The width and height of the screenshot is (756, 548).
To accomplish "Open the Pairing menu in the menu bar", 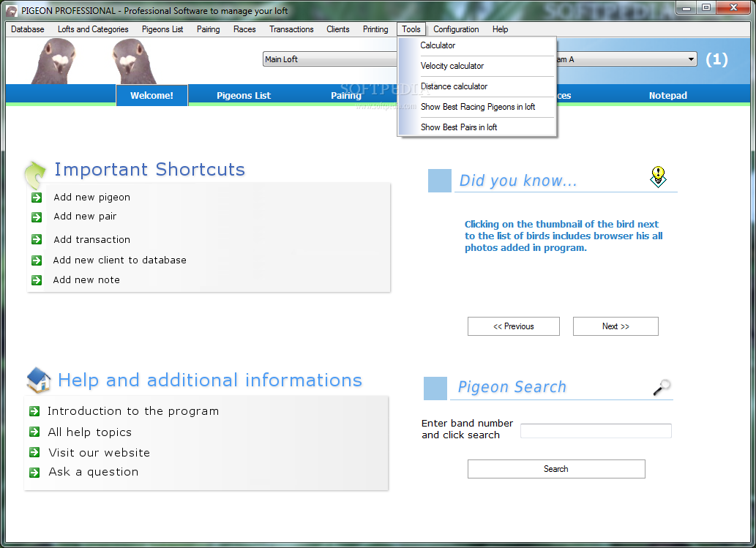I will point(209,29).
